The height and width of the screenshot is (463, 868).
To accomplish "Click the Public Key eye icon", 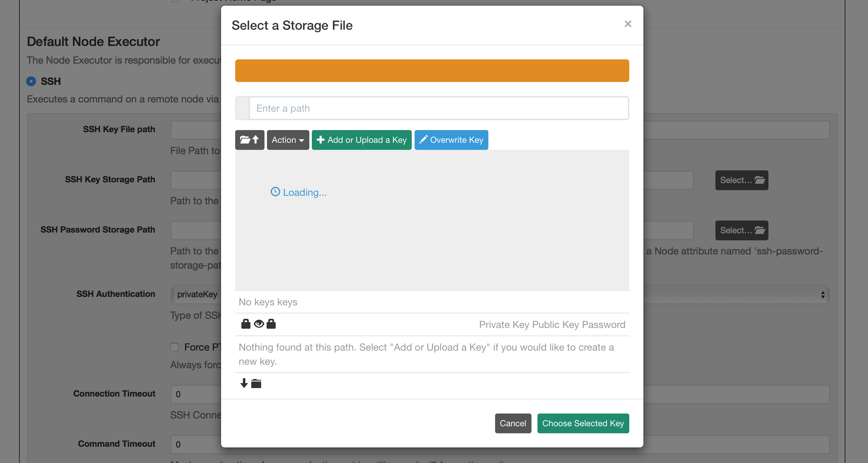I will (x=259, y=324).
